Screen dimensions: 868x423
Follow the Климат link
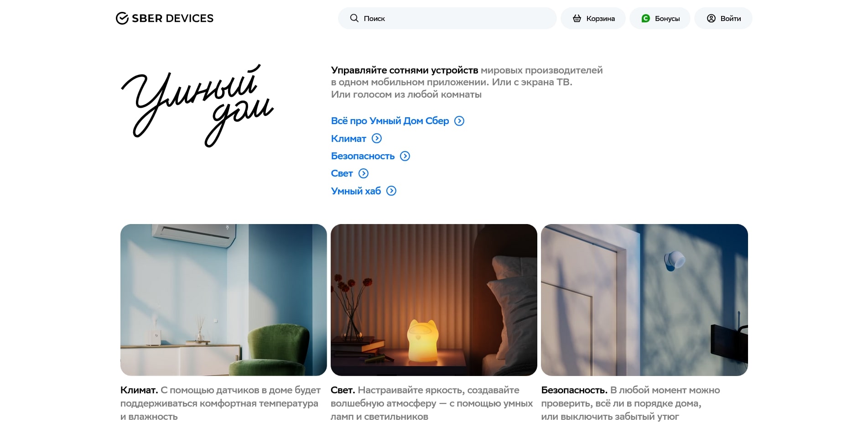click(x=348, y=139)
